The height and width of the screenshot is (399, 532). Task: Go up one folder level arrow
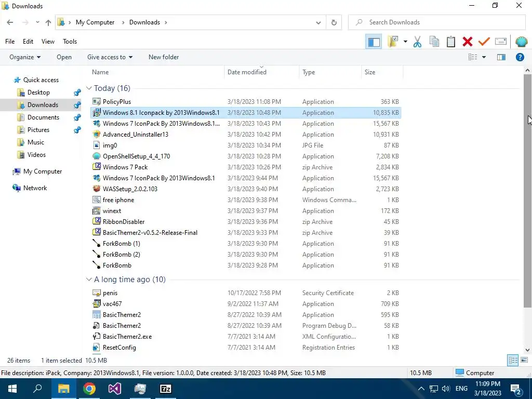pyautogui.click(x=48, y=22)
